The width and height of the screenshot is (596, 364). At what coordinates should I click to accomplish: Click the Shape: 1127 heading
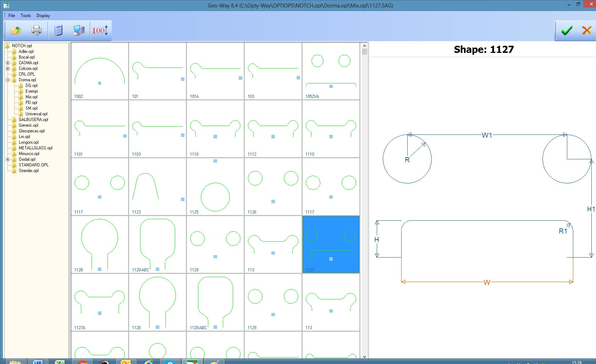(484, 49)
